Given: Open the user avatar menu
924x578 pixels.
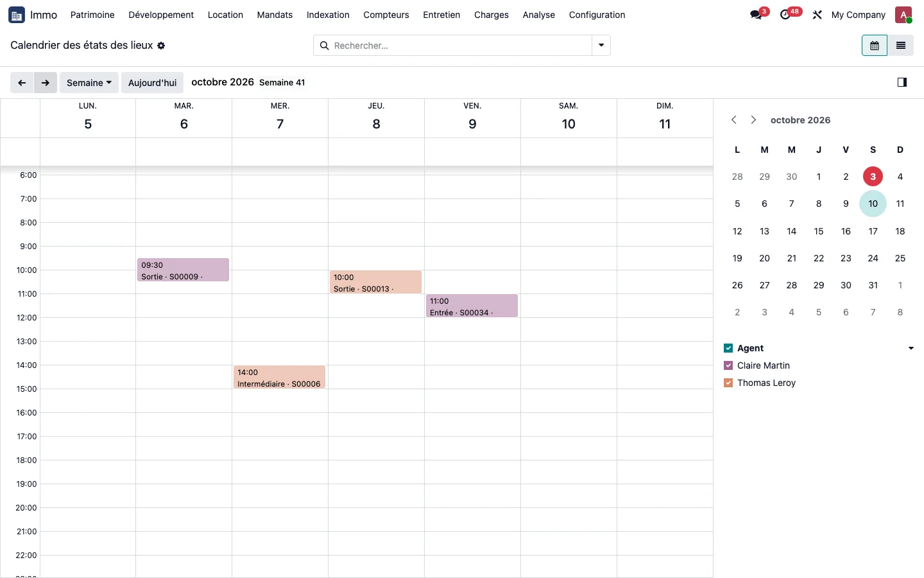Looking at the screenshot, I should 903,15.
